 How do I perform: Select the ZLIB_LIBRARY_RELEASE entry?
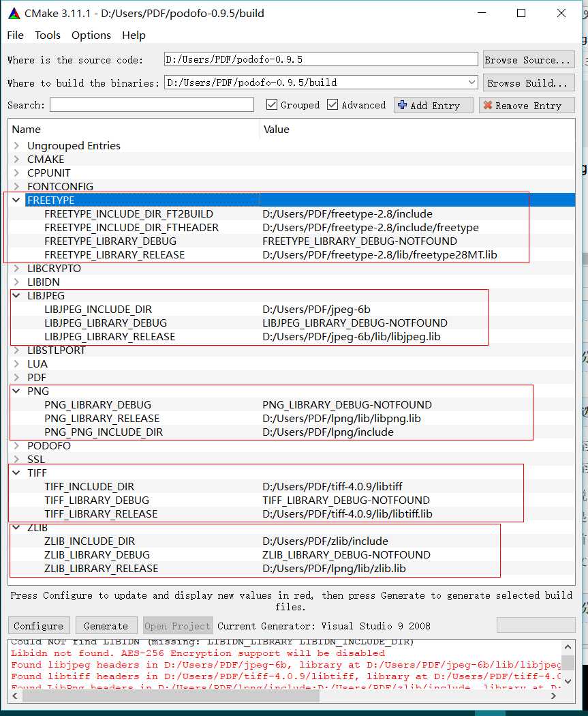pyautogui.click(x=102, y=569)
